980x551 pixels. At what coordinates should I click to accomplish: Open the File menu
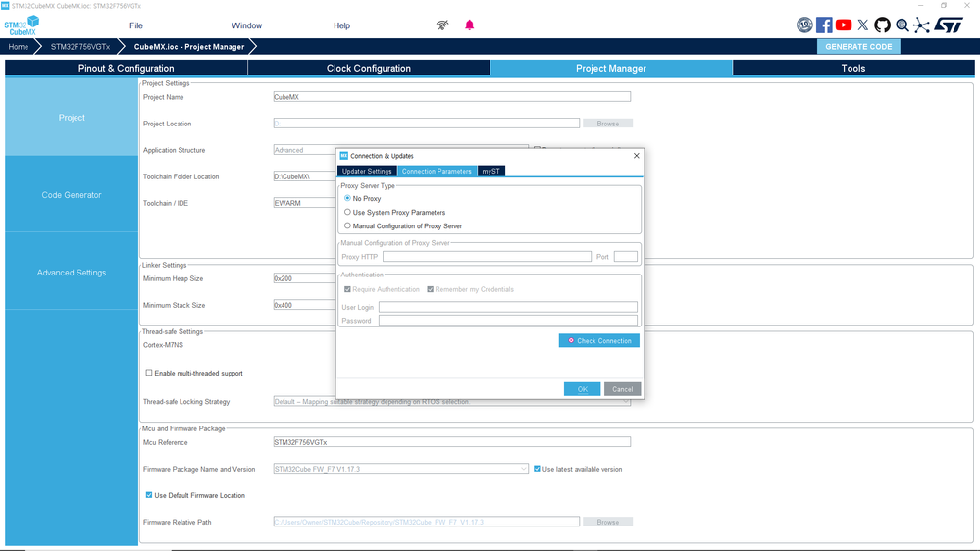click(x=136, y=25)
